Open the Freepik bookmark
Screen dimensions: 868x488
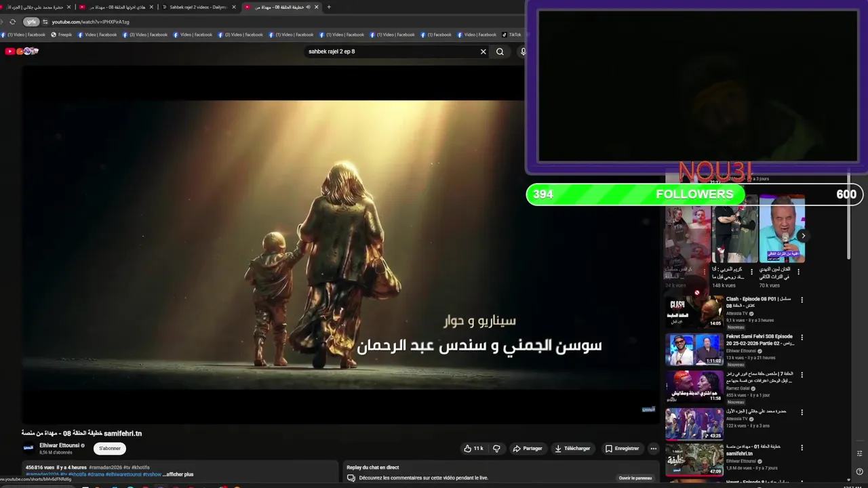tap(61, 35)
